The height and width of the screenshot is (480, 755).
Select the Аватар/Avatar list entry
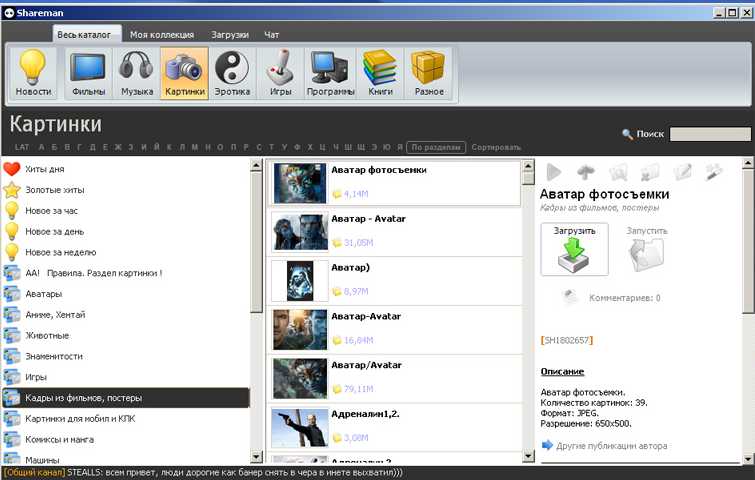pos(395,378)
